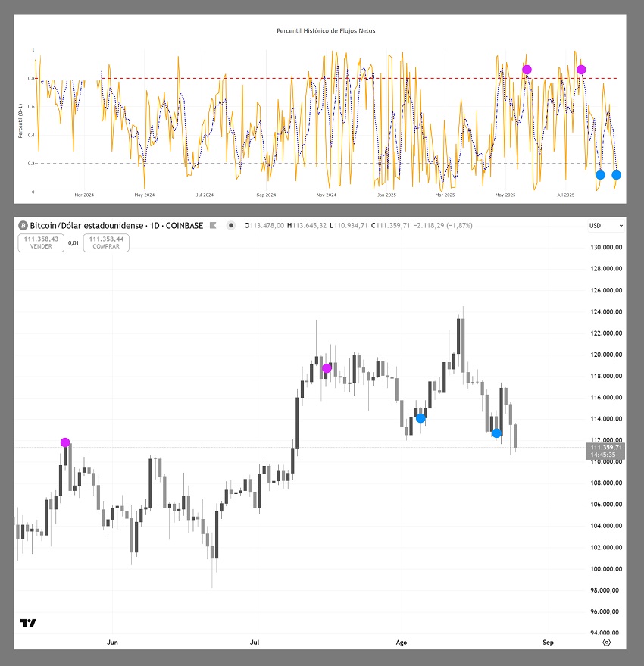The image size is (644, 666).
Task: Click the 0.2 tick on the percentile axis
Action: click(x=31, y=164)
